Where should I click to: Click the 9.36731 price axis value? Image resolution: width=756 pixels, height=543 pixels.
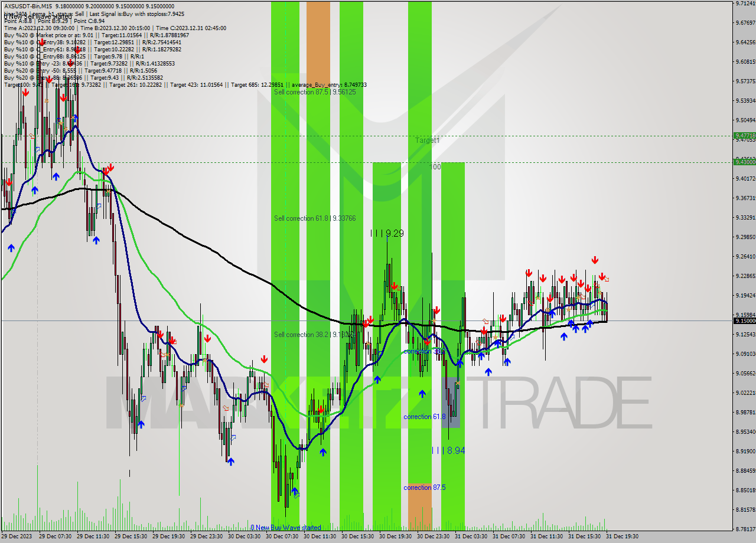coord(745,198)
